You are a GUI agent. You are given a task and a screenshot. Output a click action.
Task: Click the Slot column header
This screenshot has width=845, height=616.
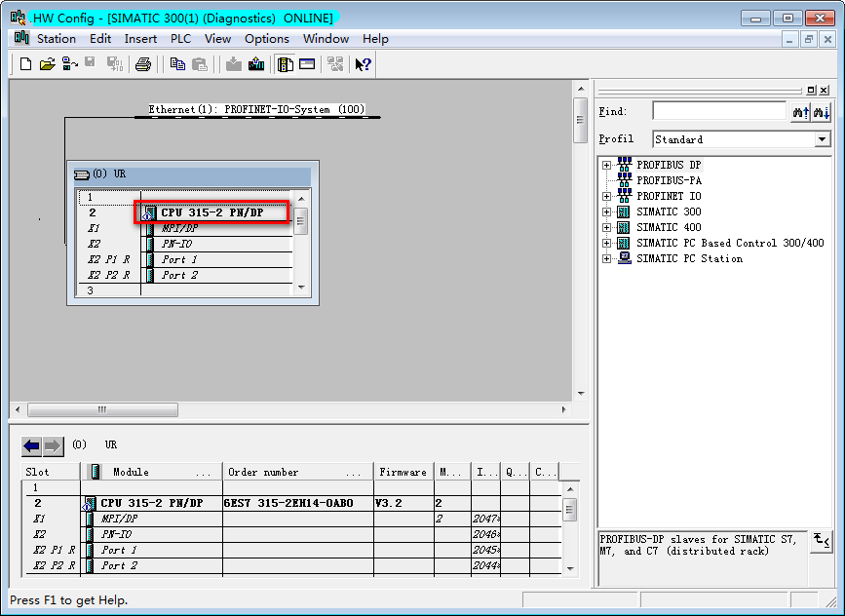point(51,472)
